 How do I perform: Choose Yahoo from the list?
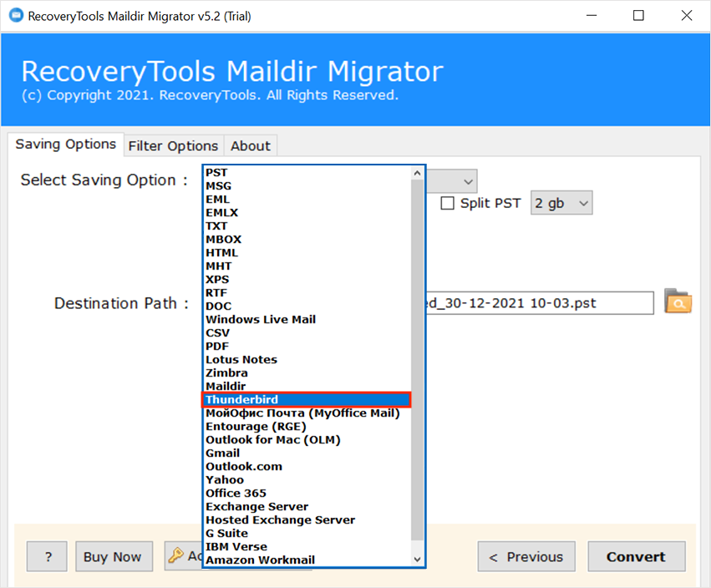[x=307, y=480]
